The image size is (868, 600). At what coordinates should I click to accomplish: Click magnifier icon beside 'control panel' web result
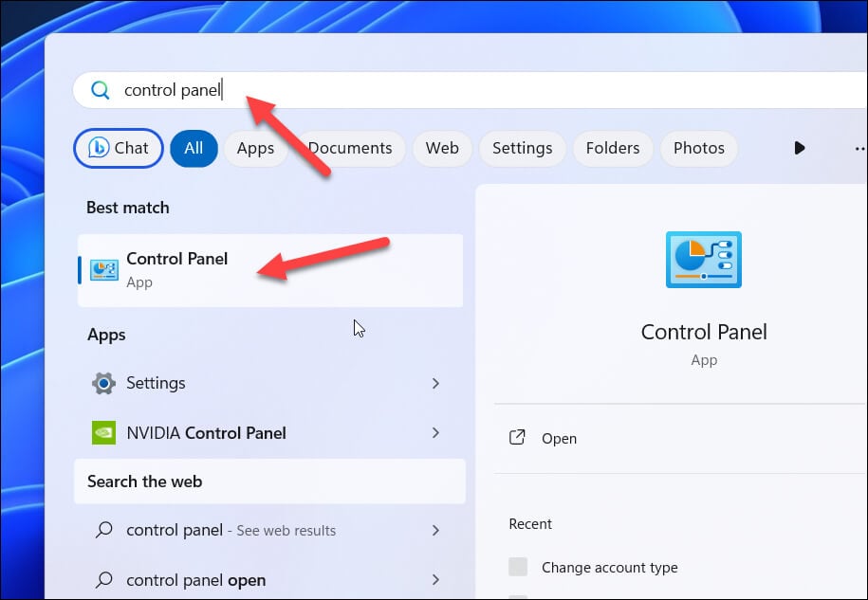click(103, 530)
